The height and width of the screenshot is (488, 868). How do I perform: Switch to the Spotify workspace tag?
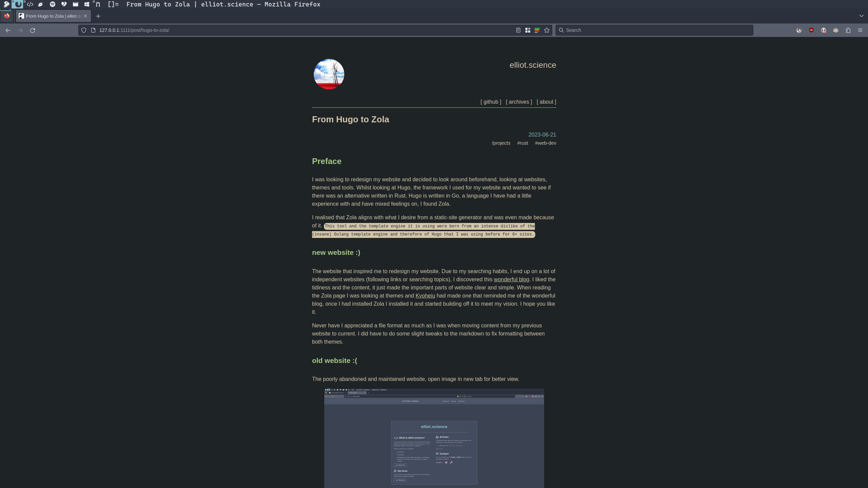pos(52,4)
